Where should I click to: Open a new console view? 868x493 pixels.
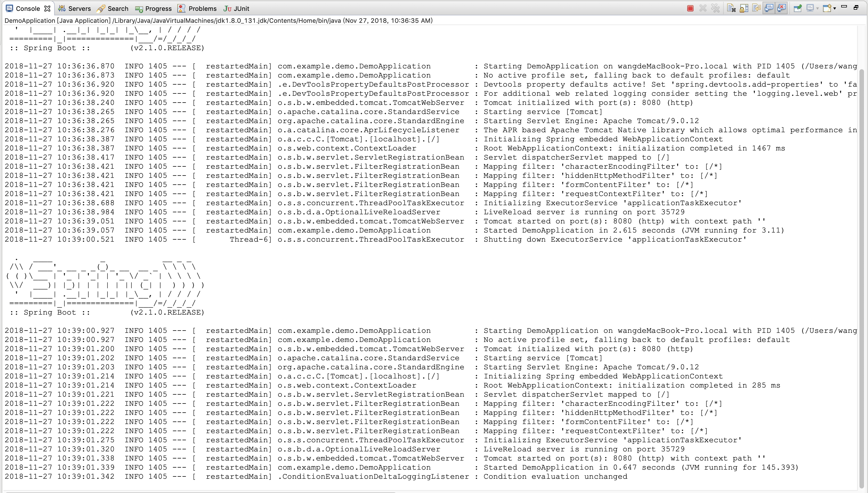pos(828,9)
